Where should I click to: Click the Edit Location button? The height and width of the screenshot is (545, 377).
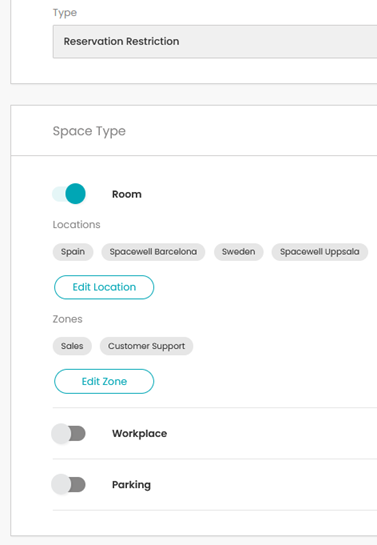pos(104,287)
